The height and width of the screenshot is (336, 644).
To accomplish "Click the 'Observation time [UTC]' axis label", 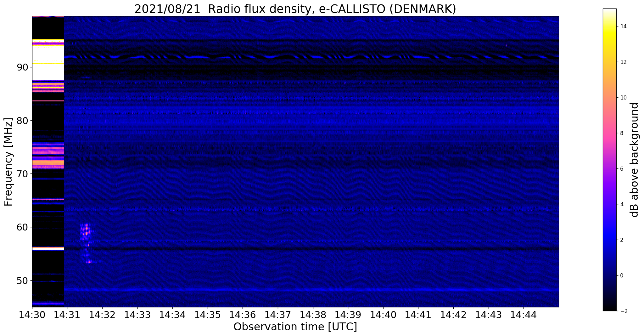I will (295, 327).
